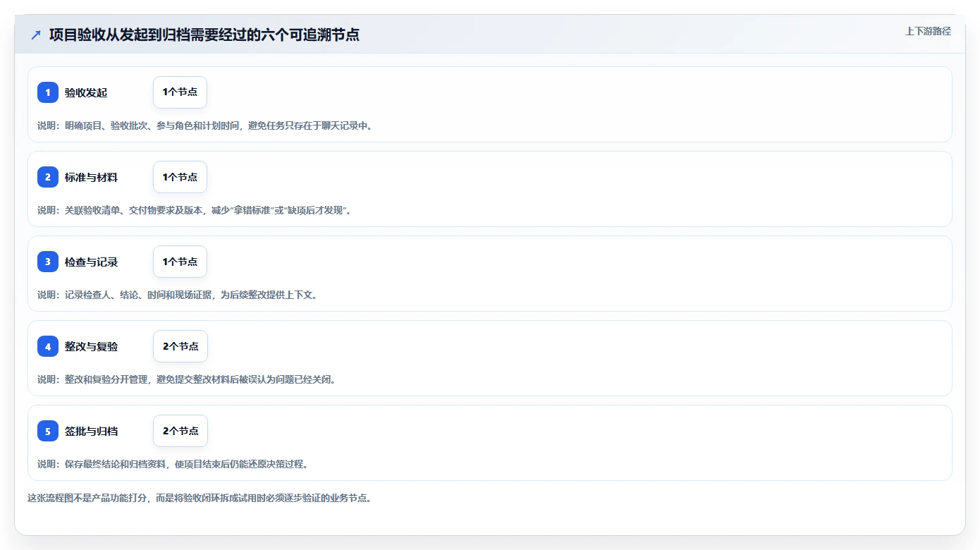Viewport: 980px width, 550px height.
Task: Click the 1个节点 pill for 标准与材料
Action: click(180, 177)
